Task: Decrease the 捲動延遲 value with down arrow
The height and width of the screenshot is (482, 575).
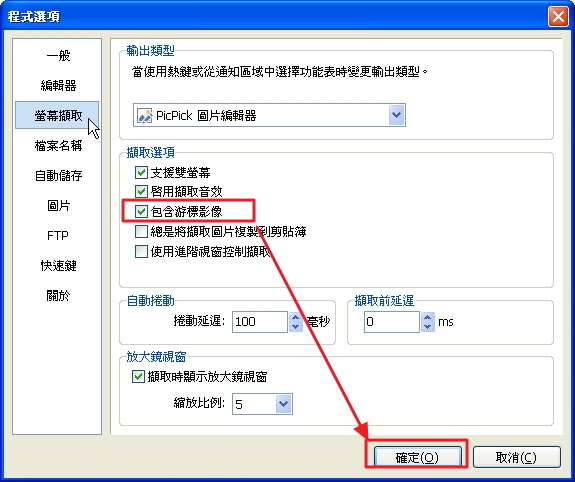Action: [296, 326]
